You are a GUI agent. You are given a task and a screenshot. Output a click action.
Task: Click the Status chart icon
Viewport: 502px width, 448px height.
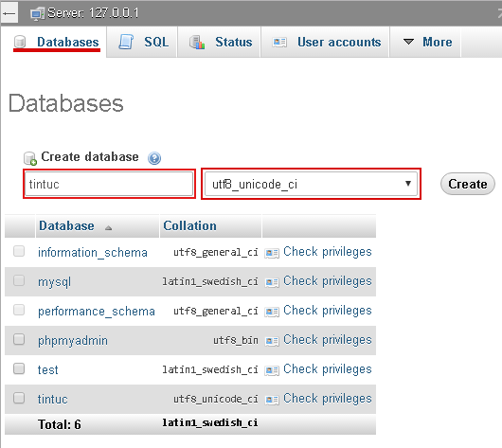point(197,42)
